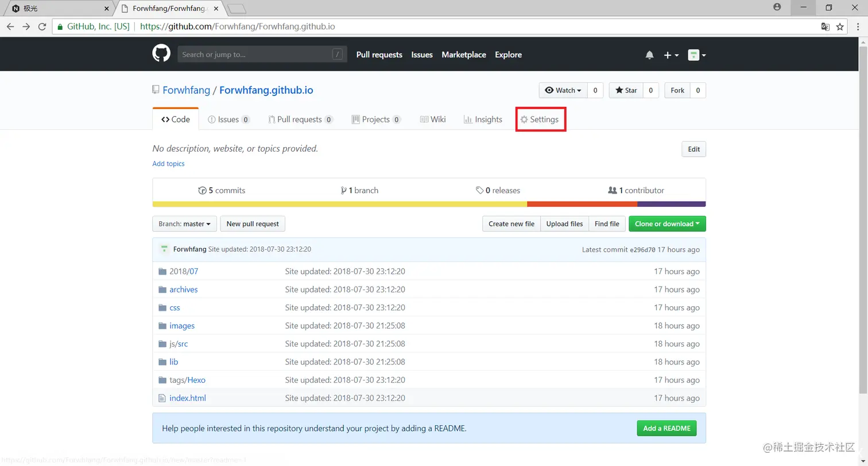The height and width of the screenshot is (466, 868).
Task: Open Marketplace in top navigation
Action: pyautogui.click(x=464, y=55)
